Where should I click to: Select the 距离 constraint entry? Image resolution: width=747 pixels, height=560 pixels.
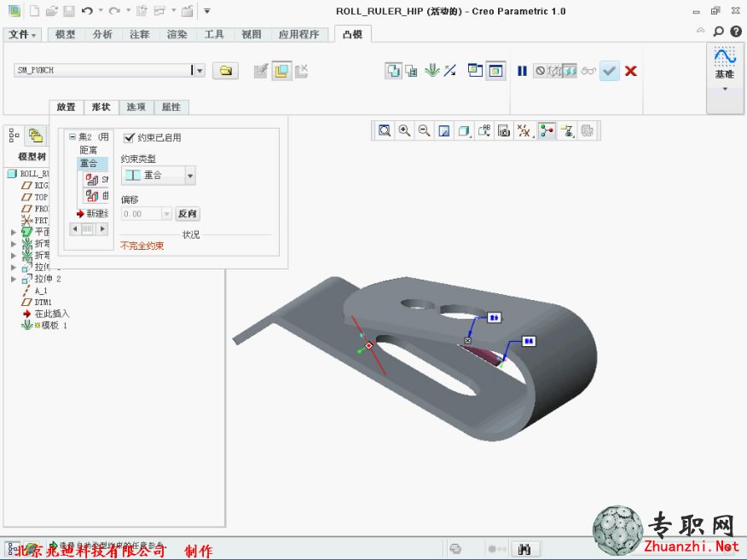coord(88,150)
